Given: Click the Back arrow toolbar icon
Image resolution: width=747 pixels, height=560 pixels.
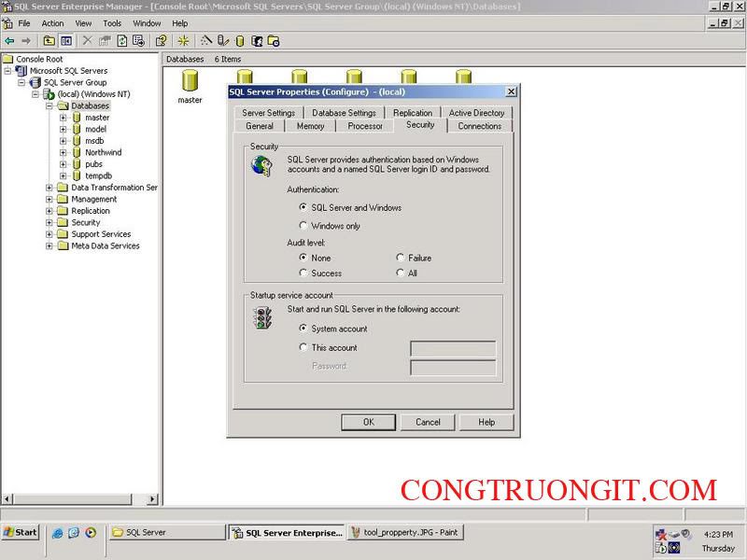Looking at the screenshot, I should [x=9, y=41].
